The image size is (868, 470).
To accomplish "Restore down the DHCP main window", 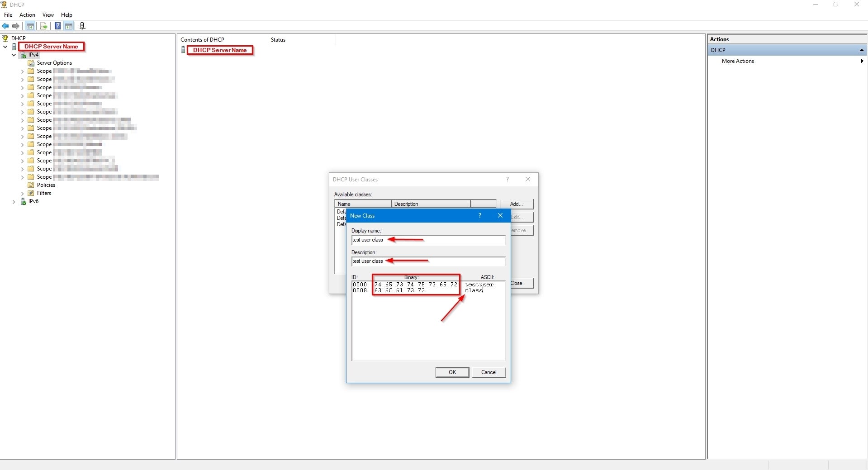I will tap(836, 5).
